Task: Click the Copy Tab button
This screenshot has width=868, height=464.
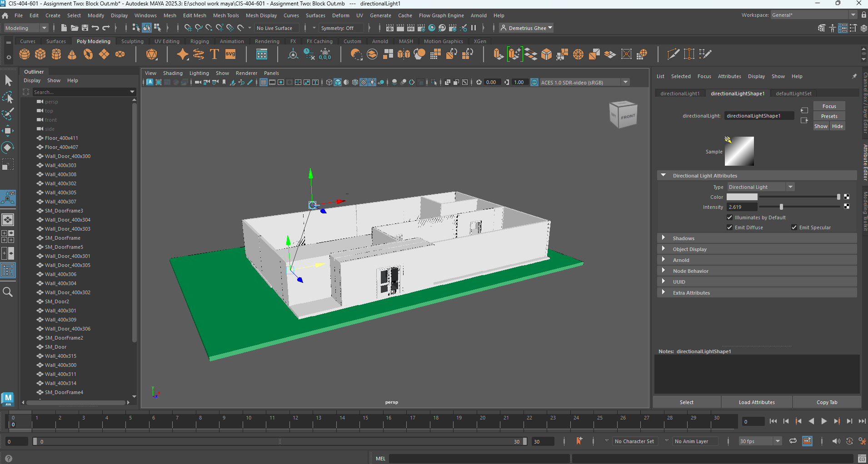Action: tap(827, 402)
